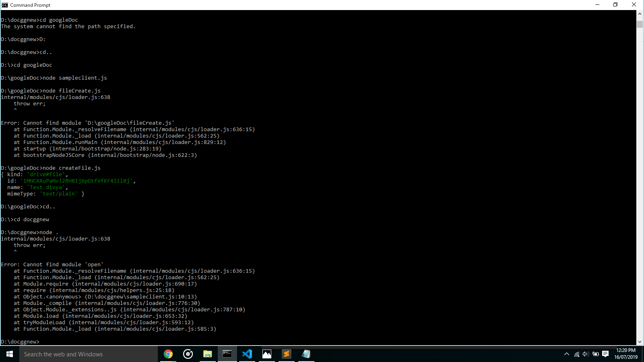Open the Photos app
This screenshot has height=362, width=644.
(x=266, y=354)
